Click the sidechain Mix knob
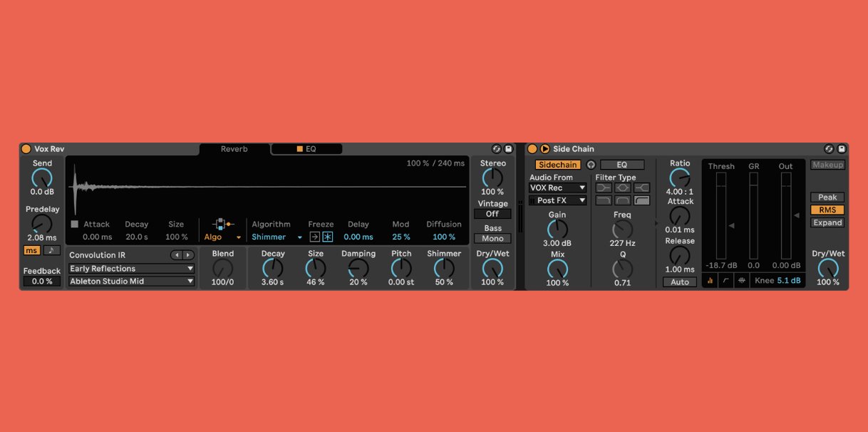 (x=557, y=269)
